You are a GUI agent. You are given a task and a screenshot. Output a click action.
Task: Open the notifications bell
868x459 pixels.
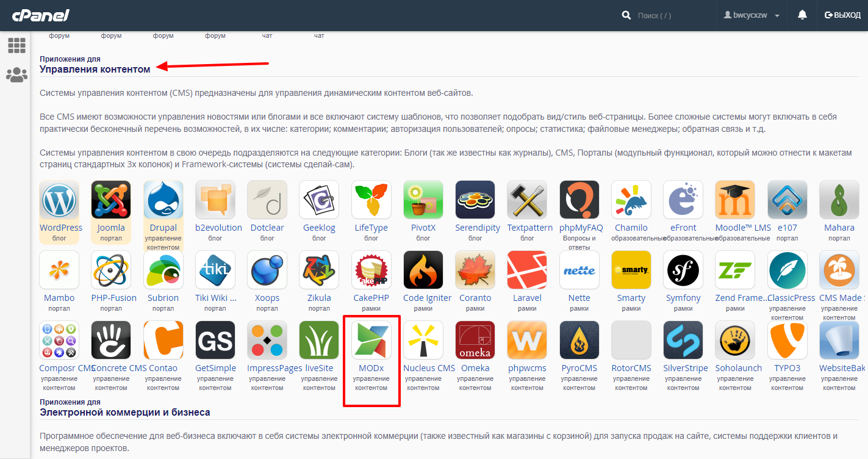click(x=802, y=15)
